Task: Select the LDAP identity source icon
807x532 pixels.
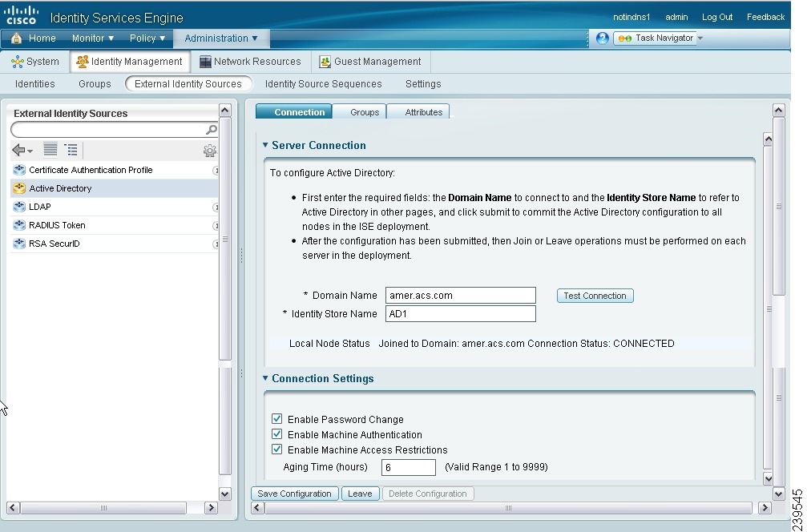Action: tap(18, 206)
